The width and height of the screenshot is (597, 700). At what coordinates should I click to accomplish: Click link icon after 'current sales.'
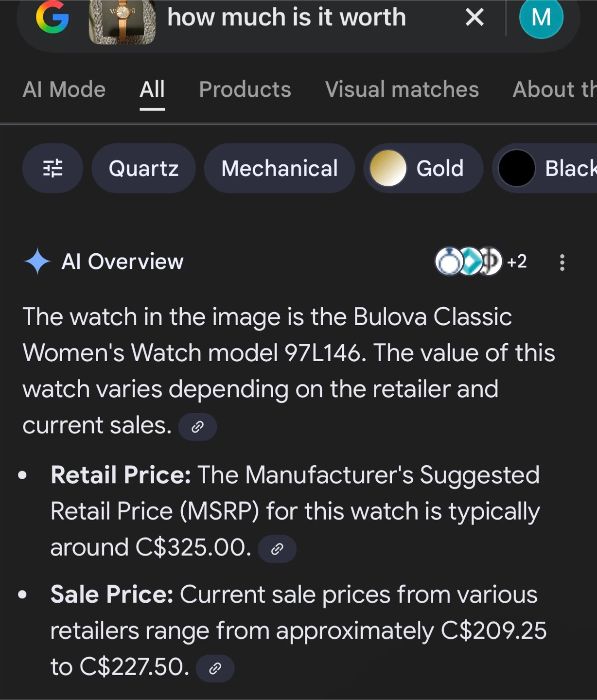tap(197, 427)
